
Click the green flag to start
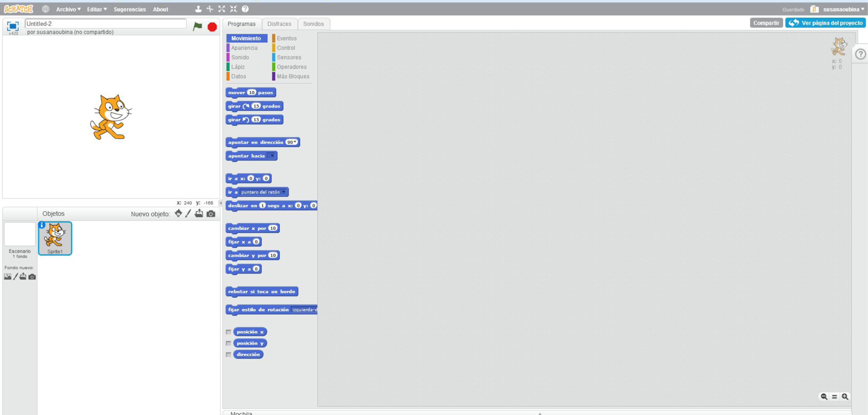198,26
